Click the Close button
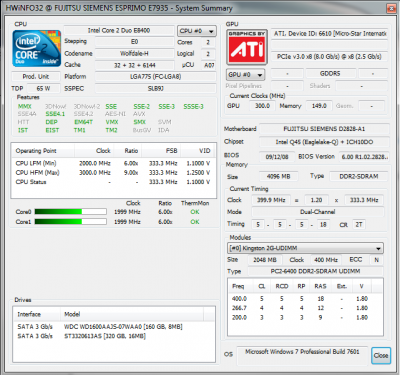 click(x=381, y=355)
